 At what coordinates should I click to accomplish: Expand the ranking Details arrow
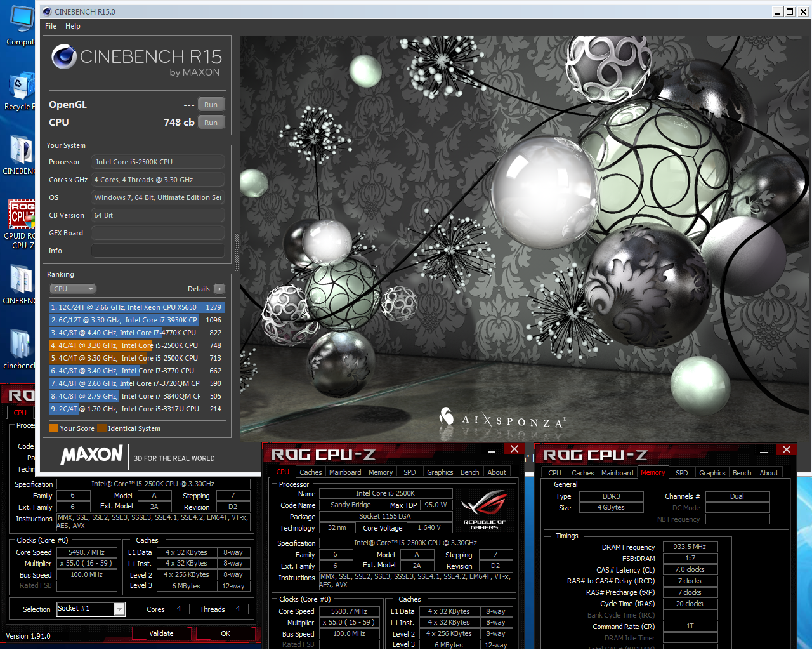tap(219, 289)
